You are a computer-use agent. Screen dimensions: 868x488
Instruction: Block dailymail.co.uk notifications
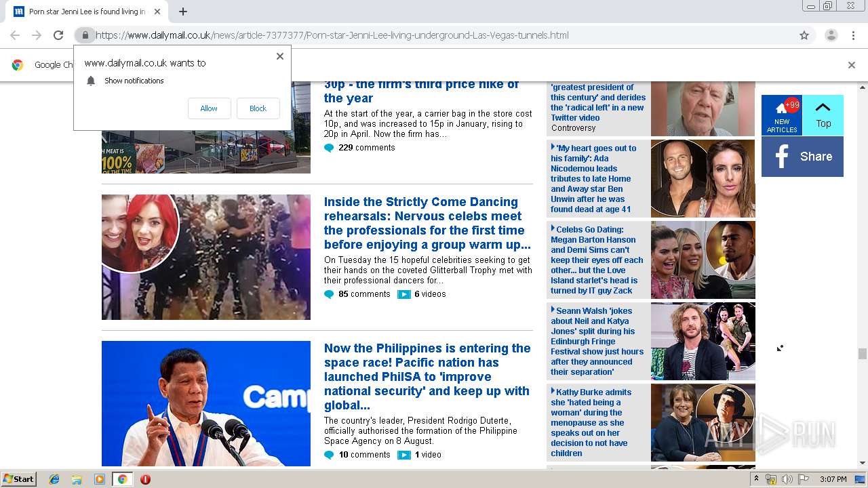coord(258,108)
